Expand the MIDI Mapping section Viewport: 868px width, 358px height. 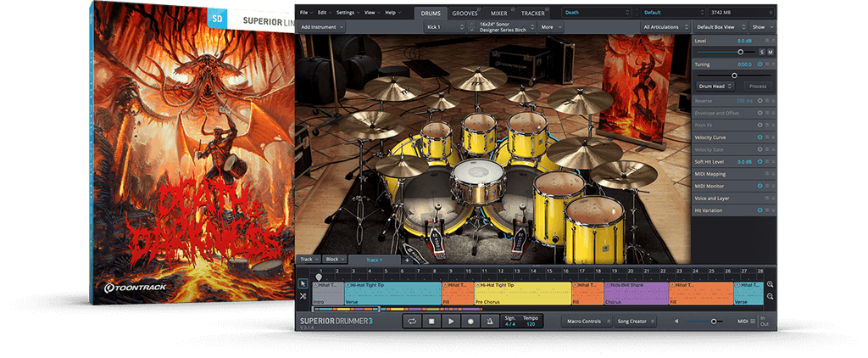point(773,174)
